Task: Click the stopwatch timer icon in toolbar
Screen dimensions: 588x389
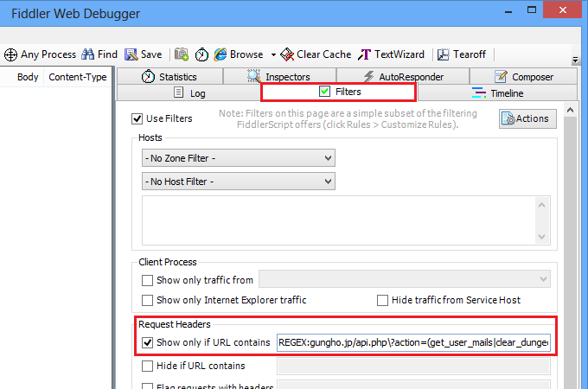Action: click(201, 54)
